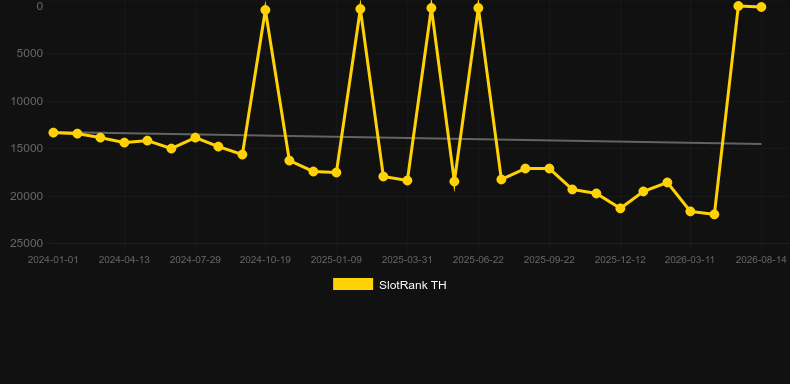The width and height of the screenshot is (790, 384).
Task: Select the data point above 2024-07-29
Action: (195, 138)
